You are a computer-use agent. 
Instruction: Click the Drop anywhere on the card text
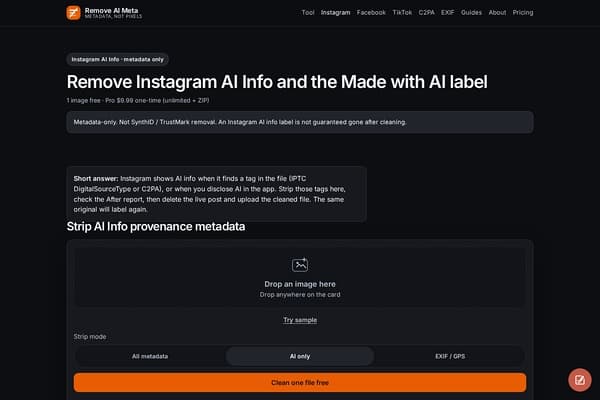point(300,295)
